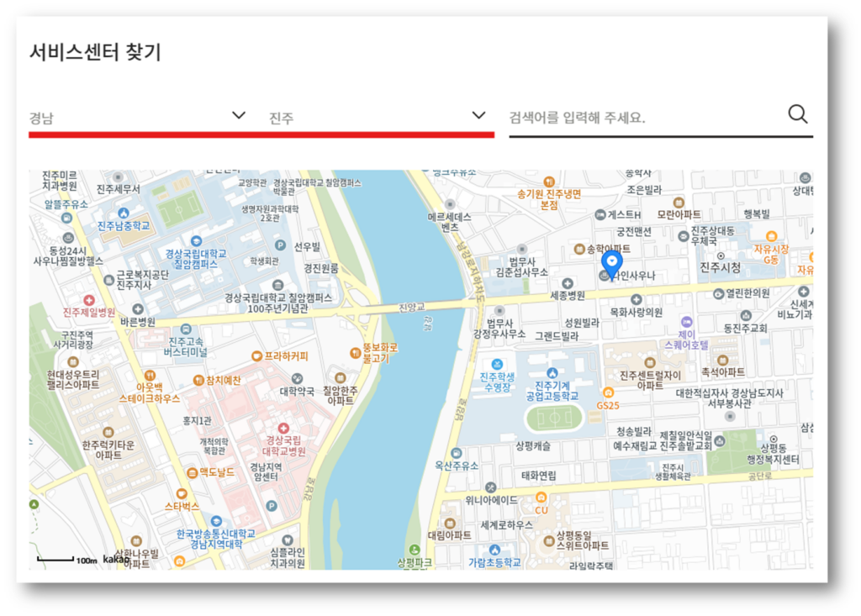Click the 옥산주유소 gas station icon

click(457, 454)
